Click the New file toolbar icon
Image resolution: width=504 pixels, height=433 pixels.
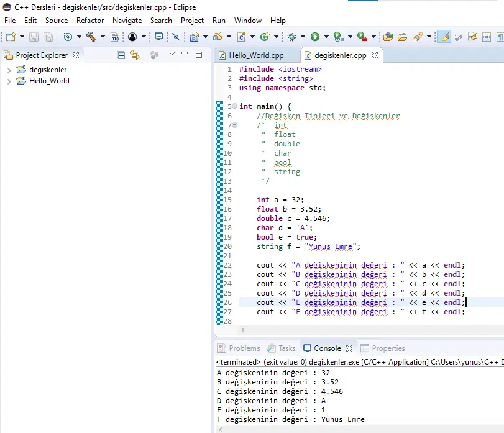click(11, 37)
